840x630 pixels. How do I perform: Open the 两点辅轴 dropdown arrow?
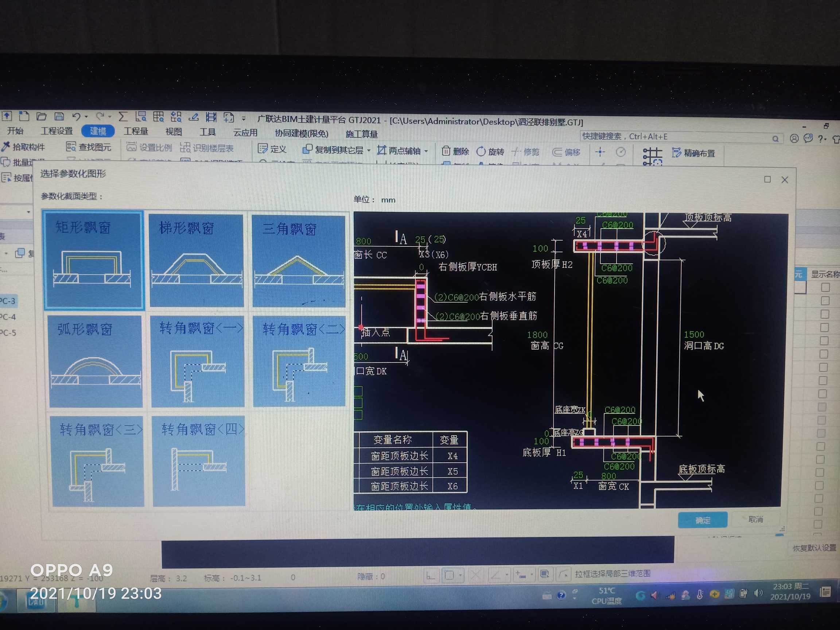click(x=426, y=151)
